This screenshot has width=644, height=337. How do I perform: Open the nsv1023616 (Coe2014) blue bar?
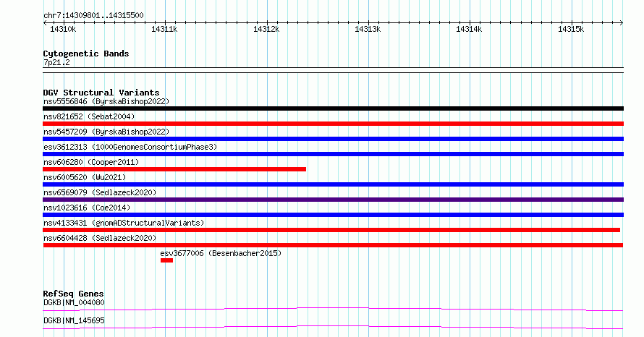[333, 215]
